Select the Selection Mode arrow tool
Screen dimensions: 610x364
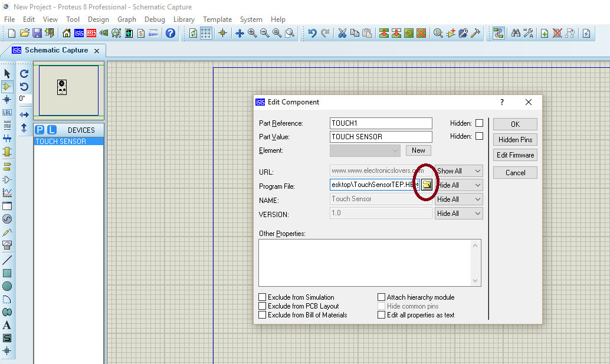click(x=7, y=74)
